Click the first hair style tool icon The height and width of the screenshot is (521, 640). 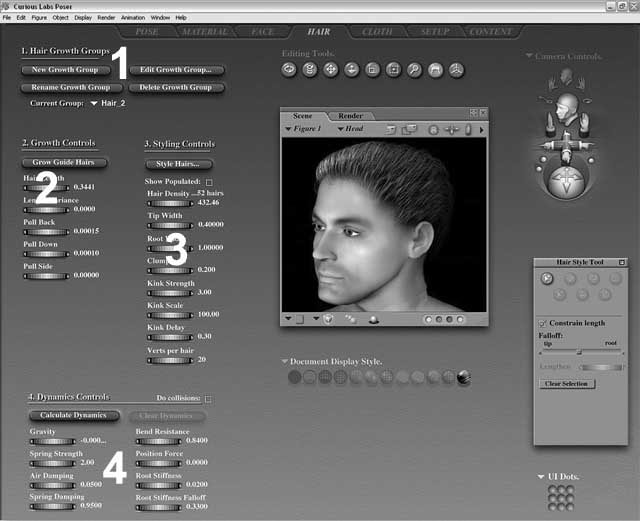[x=547, y=279]
